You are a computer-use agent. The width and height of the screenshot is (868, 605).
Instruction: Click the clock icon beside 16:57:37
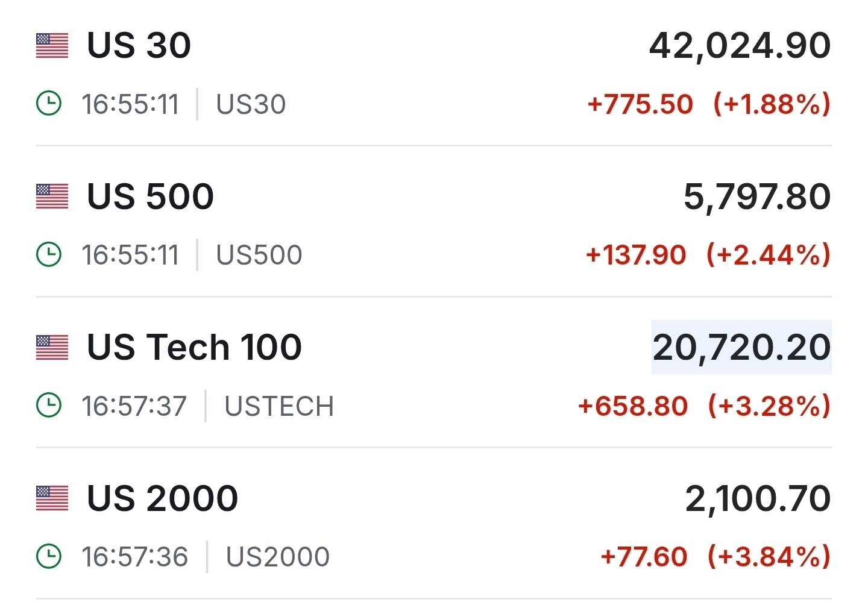pos(49,406)
